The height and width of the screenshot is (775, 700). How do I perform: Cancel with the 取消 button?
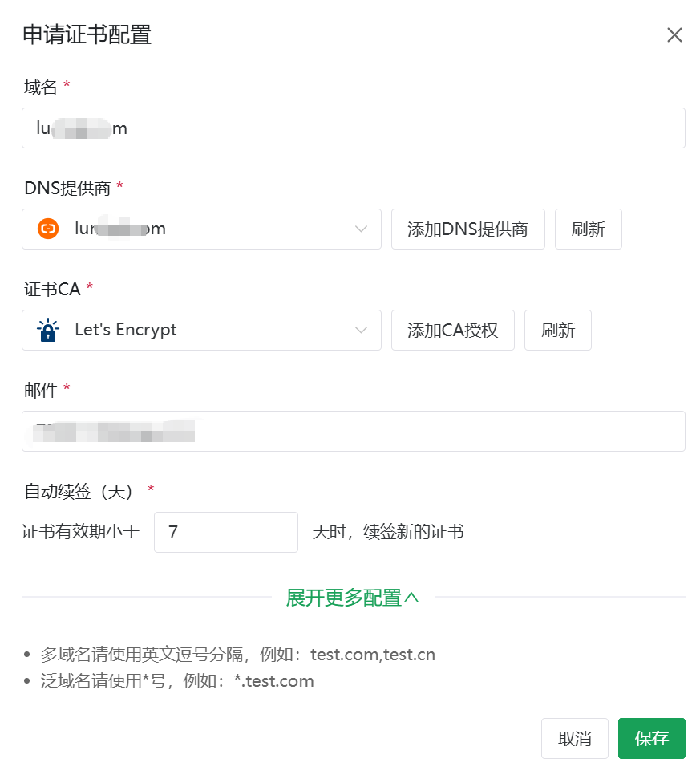click(x=574, y=739)
